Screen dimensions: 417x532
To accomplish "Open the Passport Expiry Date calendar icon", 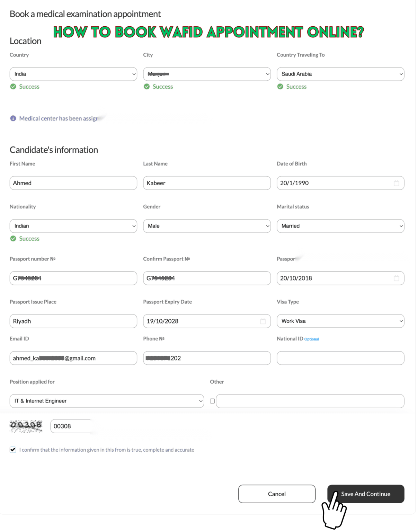I will click(263, 321).
